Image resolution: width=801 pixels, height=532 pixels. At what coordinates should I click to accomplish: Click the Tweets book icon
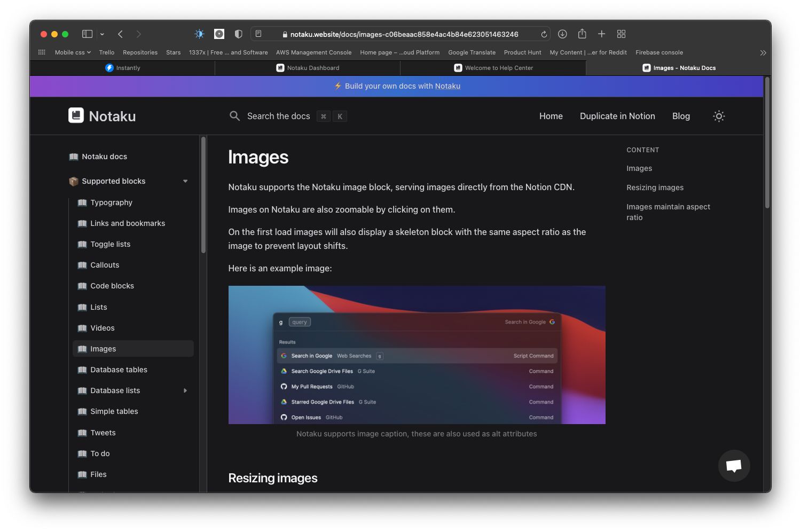pyautogui.click(x=82, y=433)
